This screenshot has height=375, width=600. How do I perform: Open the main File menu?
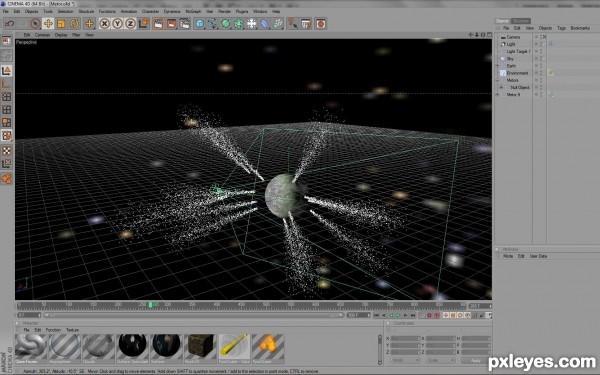point(6,11)
